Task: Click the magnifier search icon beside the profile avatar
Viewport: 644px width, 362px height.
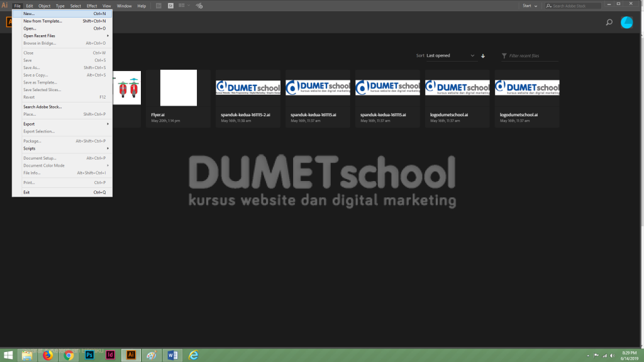Action: [609, 22]
